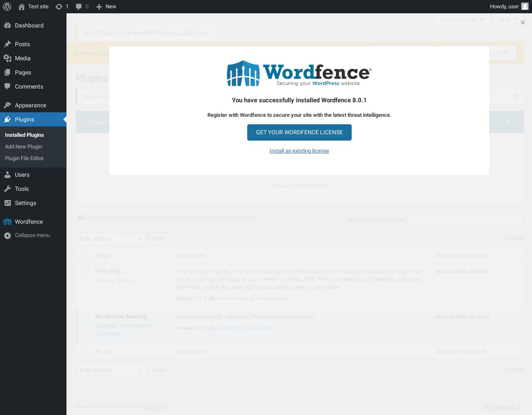The image size is (532, 415).
Task: Open the top Bulk actions dropdown
Action: pos(111,239)
